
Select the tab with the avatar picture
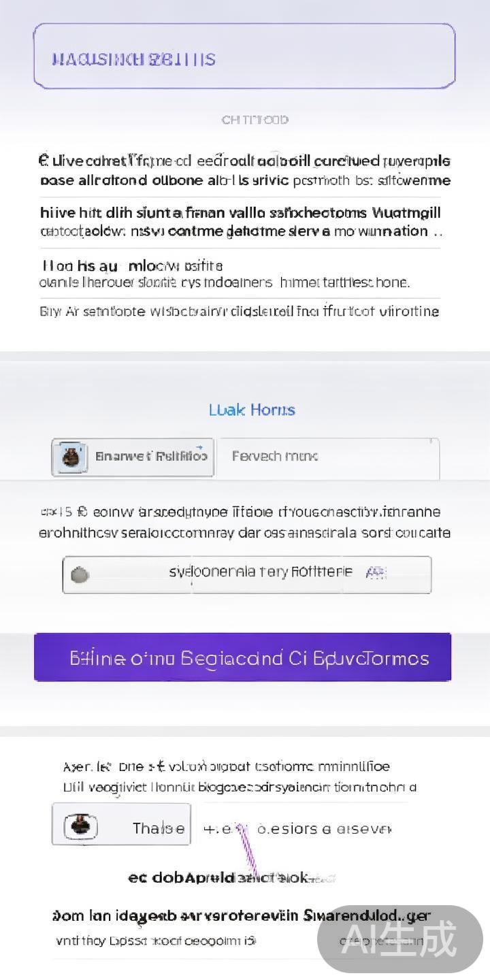(133, 457)
